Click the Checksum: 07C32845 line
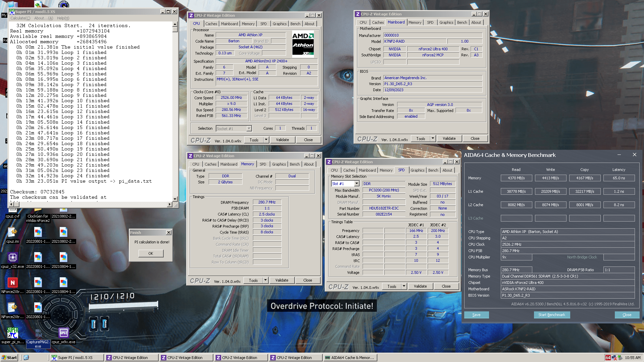The height and width of the screenshot is (362, 644). (37, 192)
